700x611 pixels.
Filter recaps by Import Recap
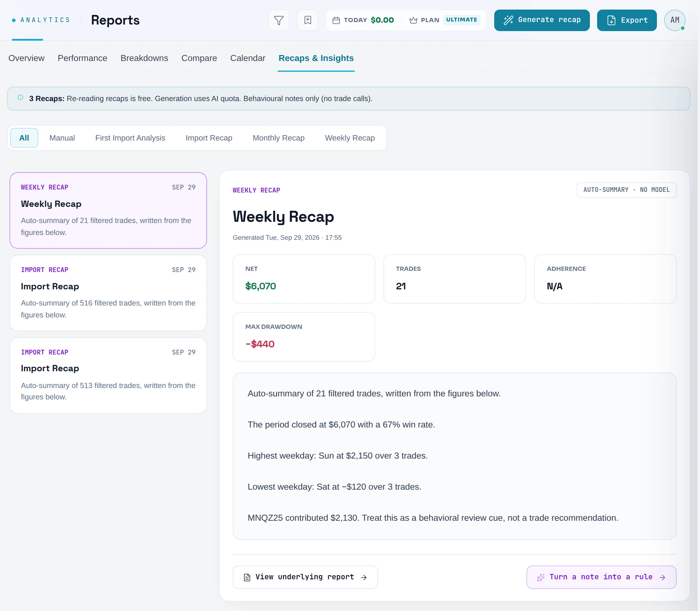point(209,138)
